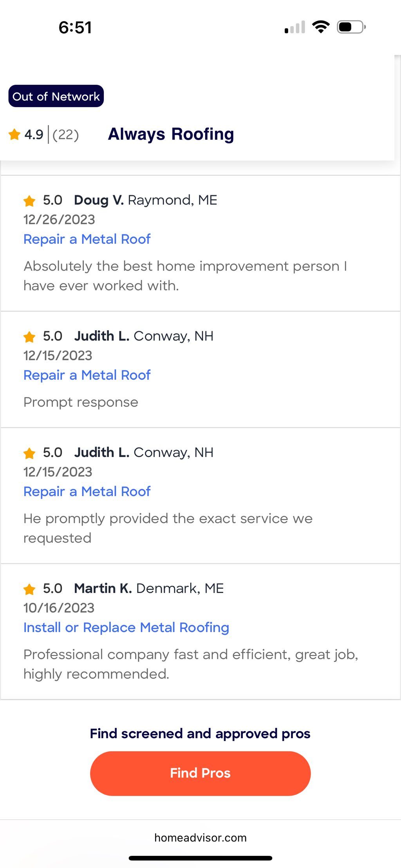
Task: Open Install or Replace Metal Roofing link
Action: pyautogui.click(x=126, y=627)
